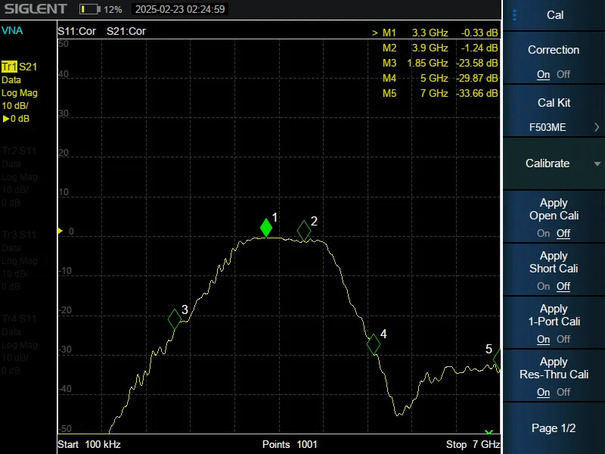Screen dimensions: 605x454
Task: Click the S11:Cor status label
Action: pyautogui.click(x=77, y=31)
